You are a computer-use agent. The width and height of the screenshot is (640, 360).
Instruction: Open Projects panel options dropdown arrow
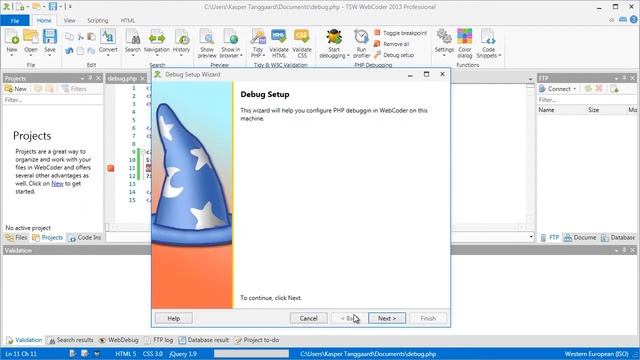pos(82,78)
